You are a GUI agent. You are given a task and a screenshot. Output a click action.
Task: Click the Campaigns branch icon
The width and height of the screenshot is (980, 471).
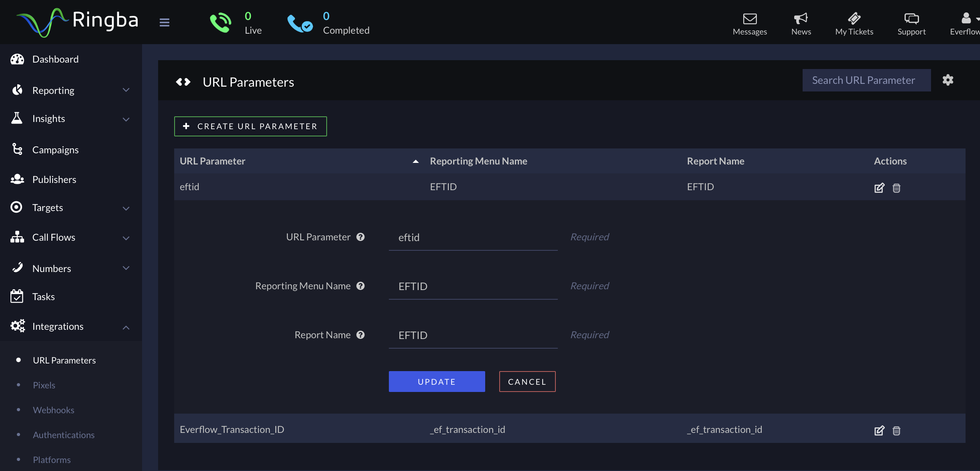point(17,149)
